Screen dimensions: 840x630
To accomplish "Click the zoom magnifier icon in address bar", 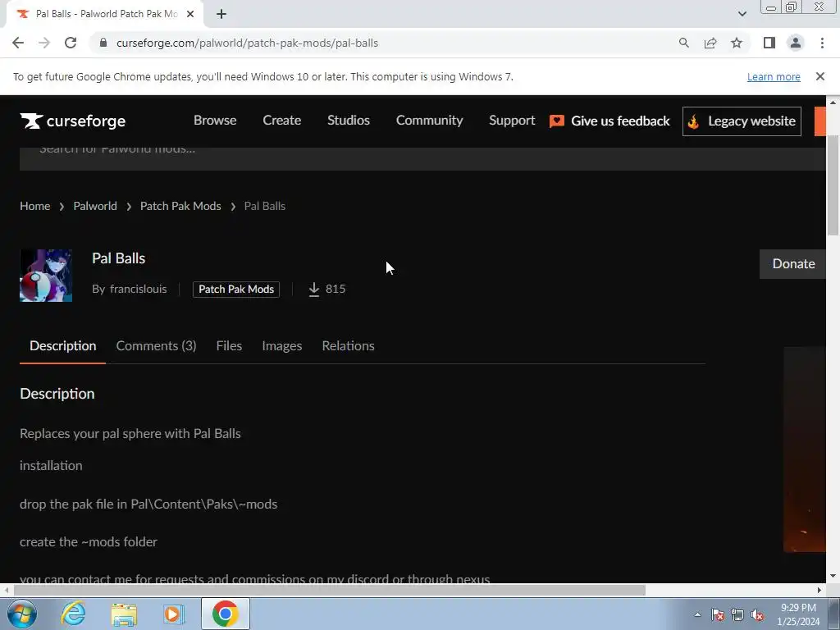I will 683,43.
